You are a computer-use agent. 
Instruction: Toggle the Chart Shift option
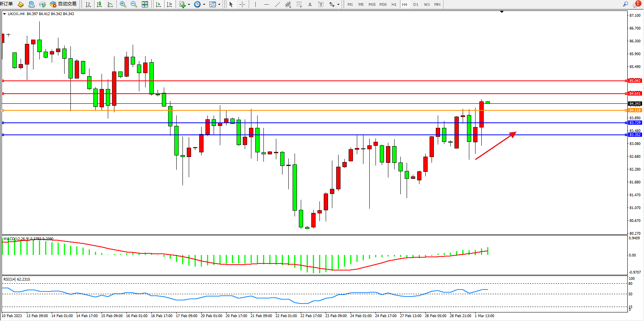(169, 4)
